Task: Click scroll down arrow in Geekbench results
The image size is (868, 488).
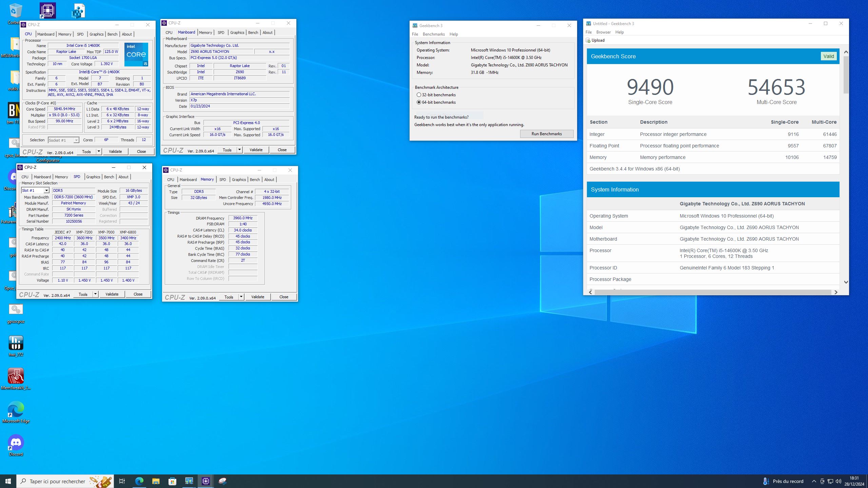Action: [x=846, y=282]
